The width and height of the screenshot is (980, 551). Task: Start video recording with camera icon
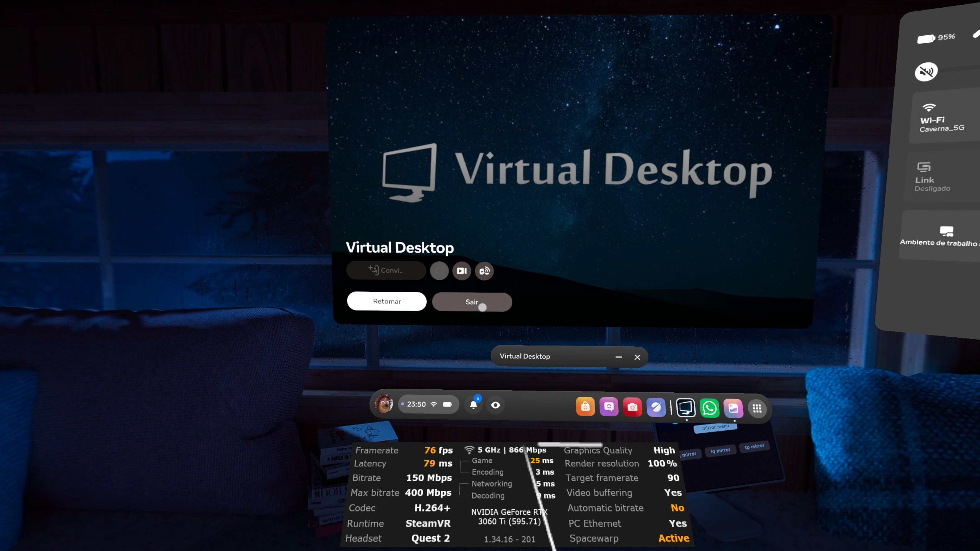tap(461, 271)
